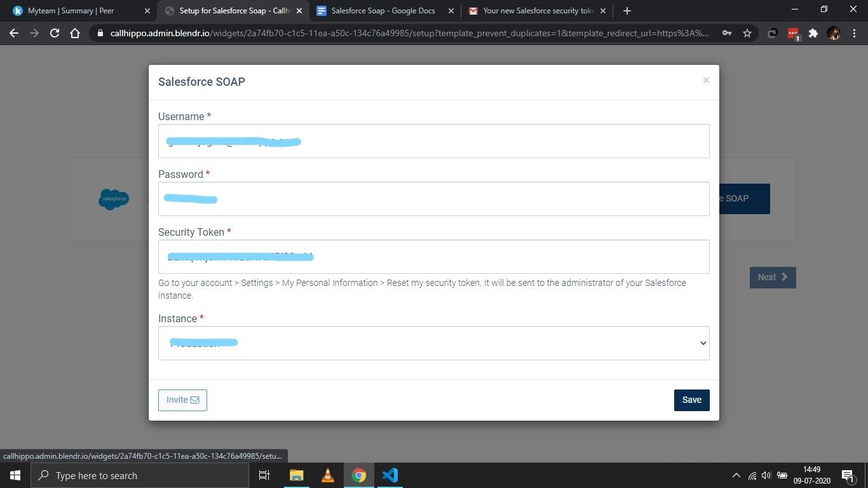Open the notification action center icon
The height and width of the screenshot is (488, 868).
point(848,475)
